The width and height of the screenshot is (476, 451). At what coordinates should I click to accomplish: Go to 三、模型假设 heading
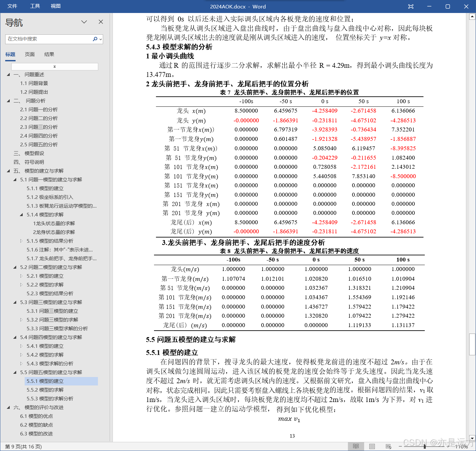click(x=29, y=153)
